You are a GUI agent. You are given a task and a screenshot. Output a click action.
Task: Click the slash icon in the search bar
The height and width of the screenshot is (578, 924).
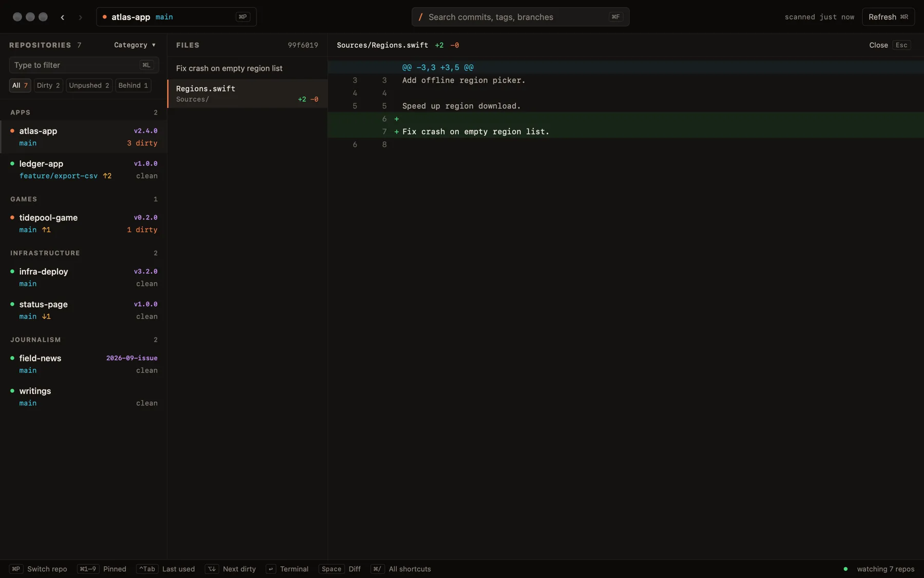point(420,17)
